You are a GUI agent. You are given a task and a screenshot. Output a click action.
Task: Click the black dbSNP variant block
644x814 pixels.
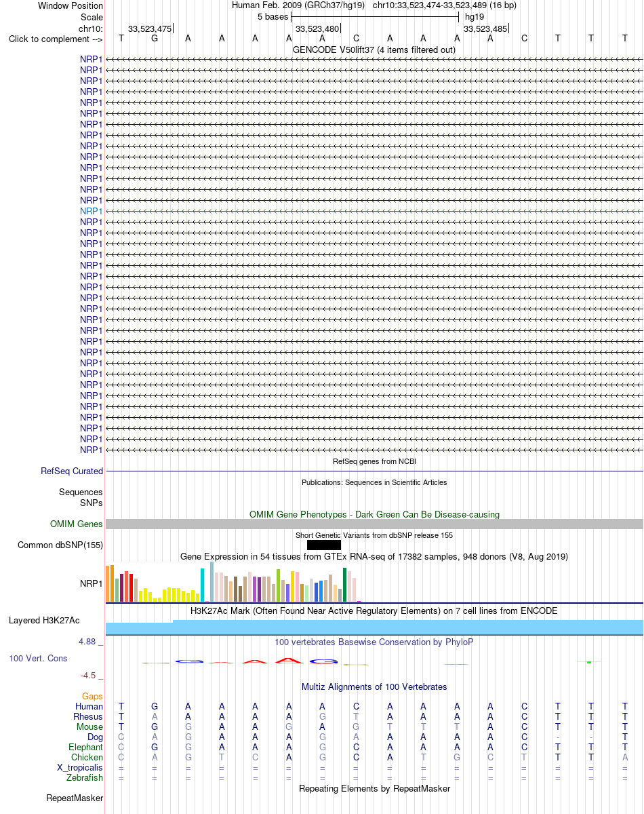pos(324,545)
